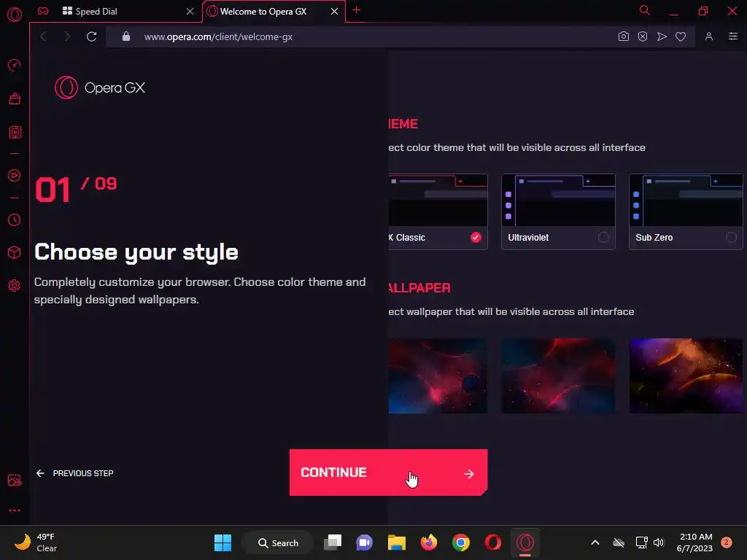Go back to previous page arrow

coord(43,36)
